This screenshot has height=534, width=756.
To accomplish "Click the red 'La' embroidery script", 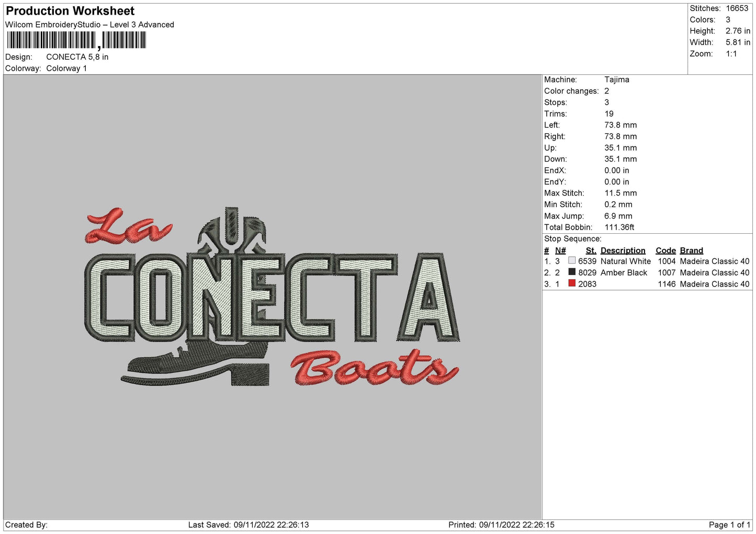I will 128,226.
